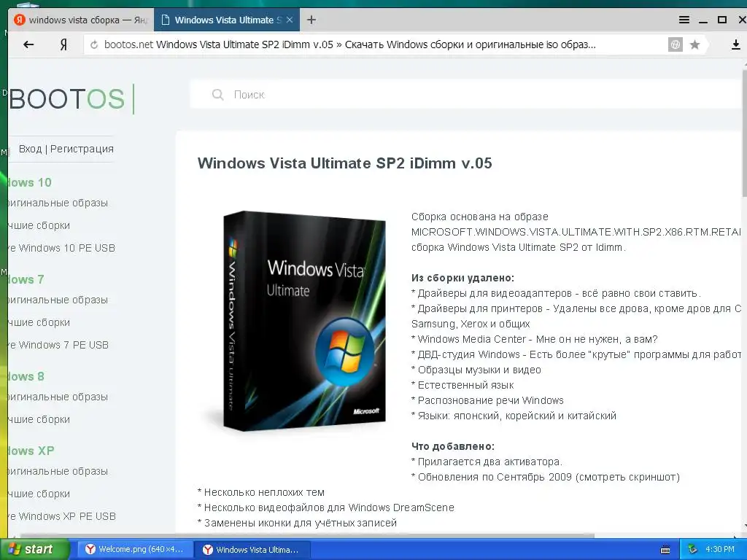Open лучшие сборки under Windows XP
This screenshot has width=747, height=560.
39,494
